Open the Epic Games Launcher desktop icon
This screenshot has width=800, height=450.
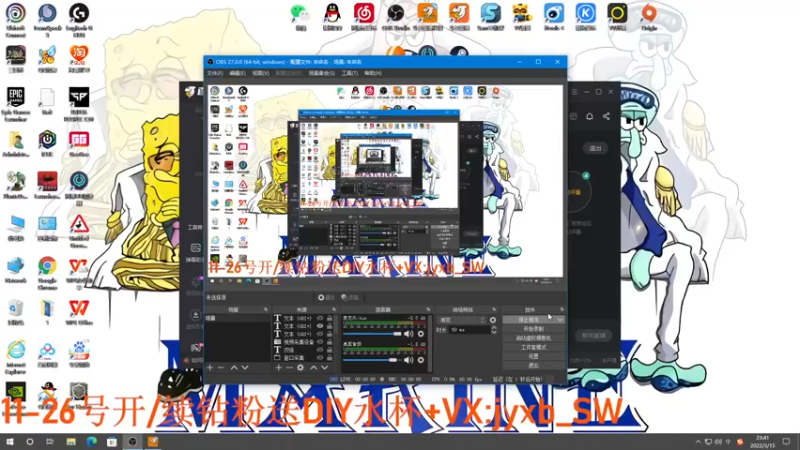[x=16, y=104]
